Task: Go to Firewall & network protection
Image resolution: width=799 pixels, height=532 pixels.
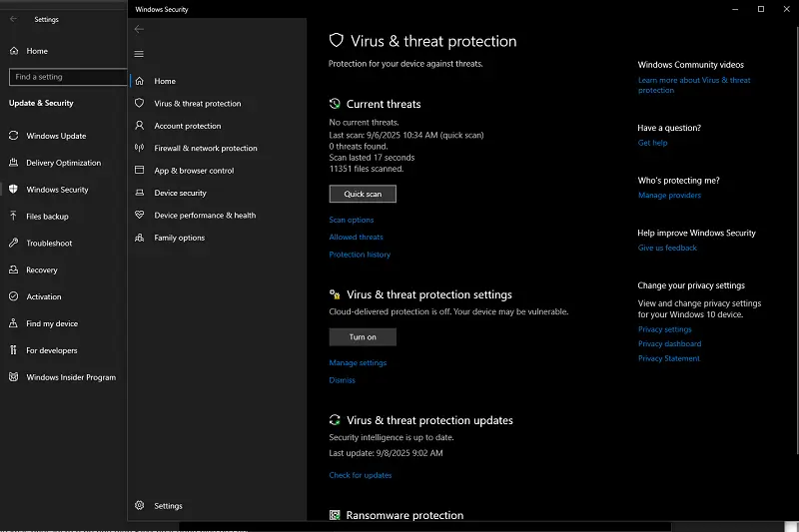Action: [217, 148]
